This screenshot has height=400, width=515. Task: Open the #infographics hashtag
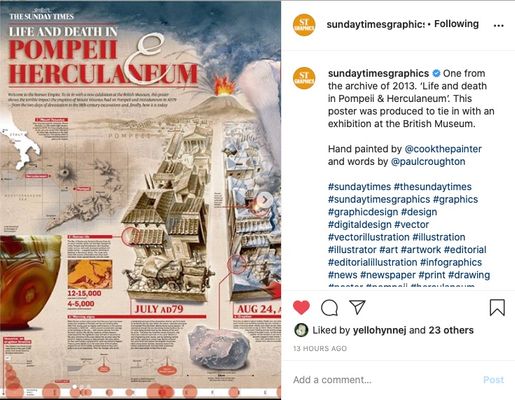tap(451, 262)
